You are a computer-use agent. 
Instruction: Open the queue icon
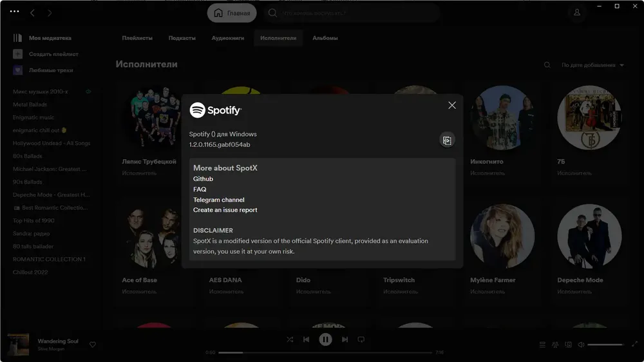(542, 345)
